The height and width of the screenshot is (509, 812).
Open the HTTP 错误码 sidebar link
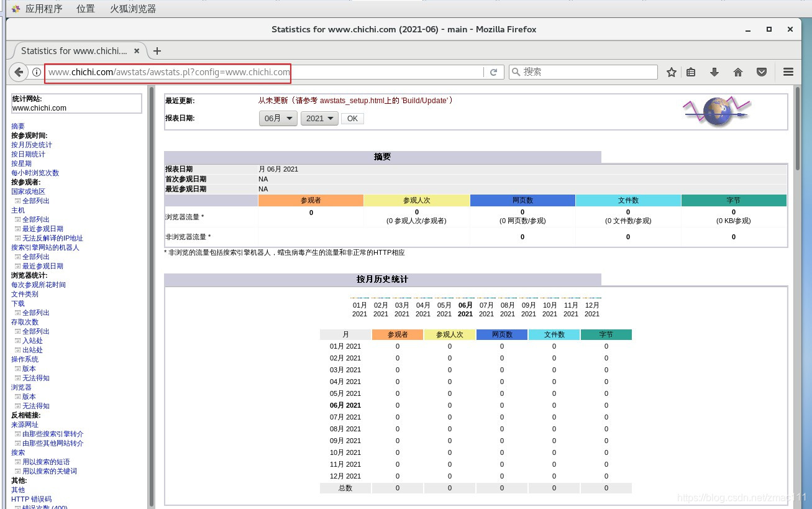click(x=31, y=499)
